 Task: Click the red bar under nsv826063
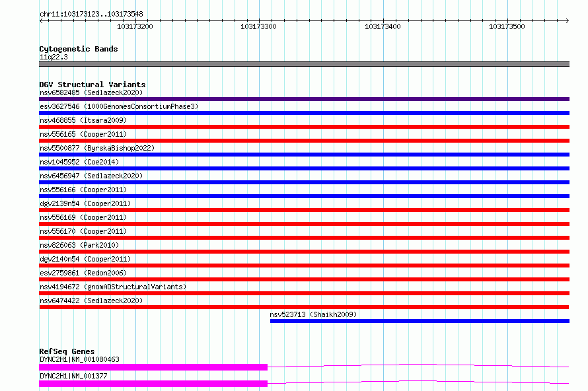click(x=304, y=252)
